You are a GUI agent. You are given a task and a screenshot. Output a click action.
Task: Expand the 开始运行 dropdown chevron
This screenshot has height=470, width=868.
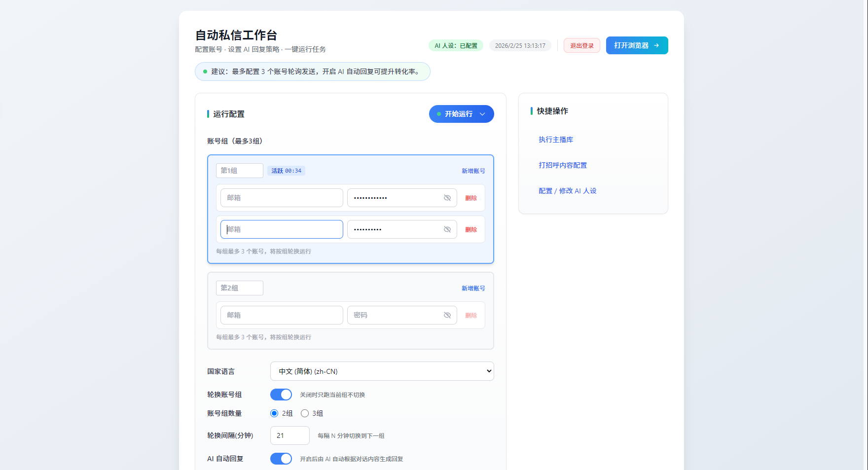pyautogui.click(x=483, y=114)
